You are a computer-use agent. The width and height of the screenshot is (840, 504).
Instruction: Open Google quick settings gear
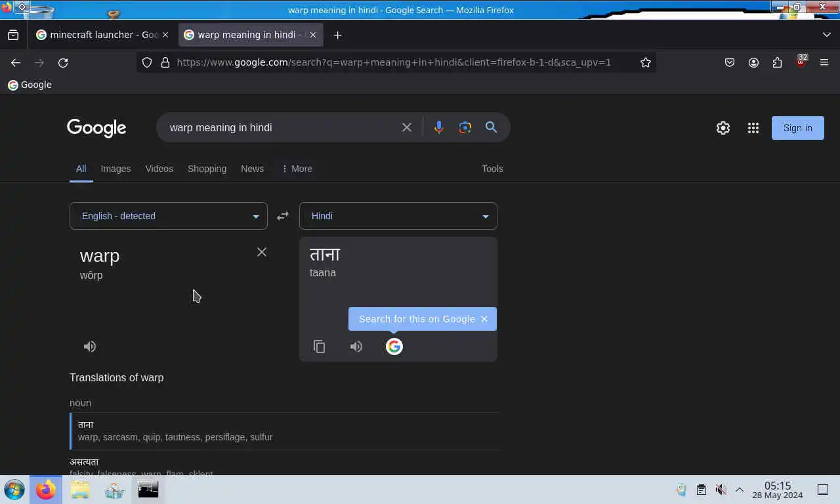(723, 128)
